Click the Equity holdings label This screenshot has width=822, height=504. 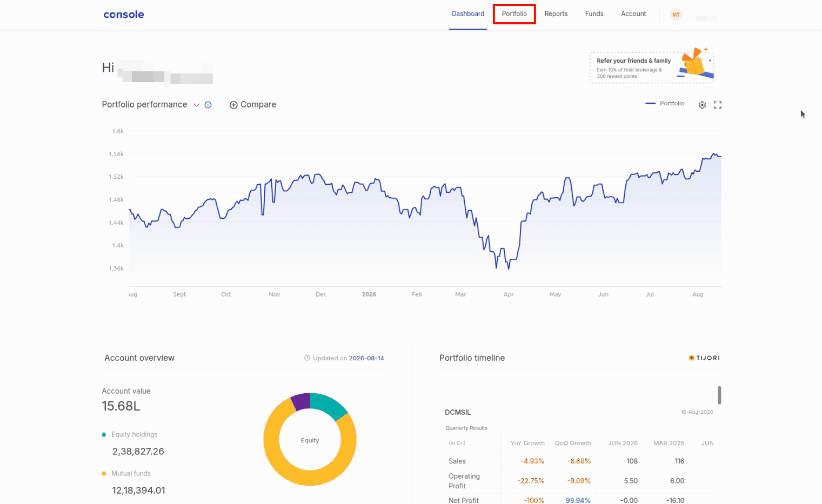[135, 434]
